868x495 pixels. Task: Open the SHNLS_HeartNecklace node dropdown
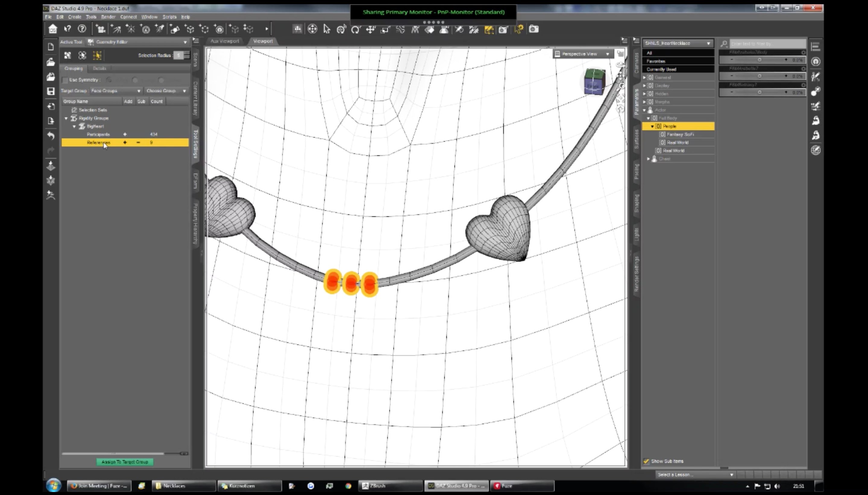tap(678, 43)
